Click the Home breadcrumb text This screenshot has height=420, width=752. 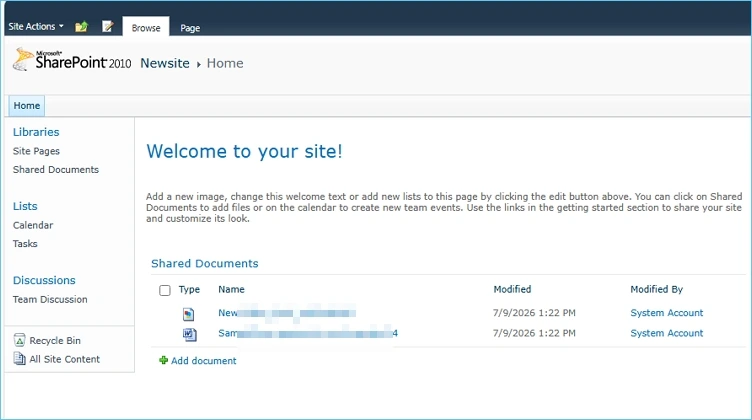[225, 63]
